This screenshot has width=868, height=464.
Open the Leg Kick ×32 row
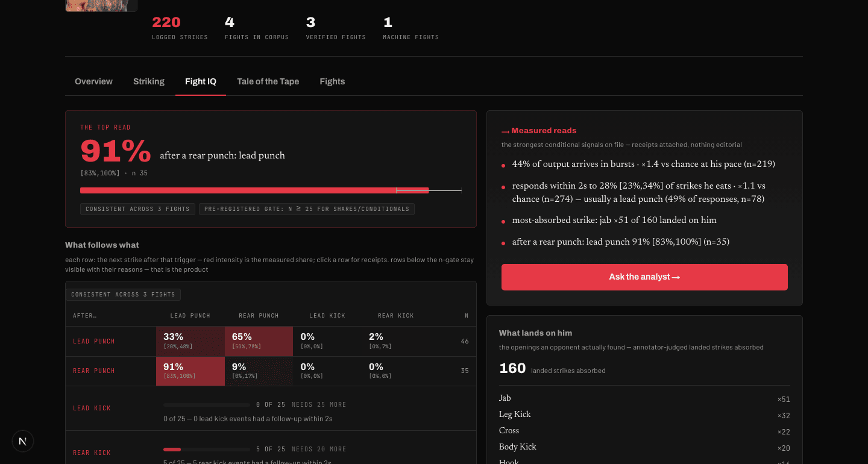pos(644,415)
